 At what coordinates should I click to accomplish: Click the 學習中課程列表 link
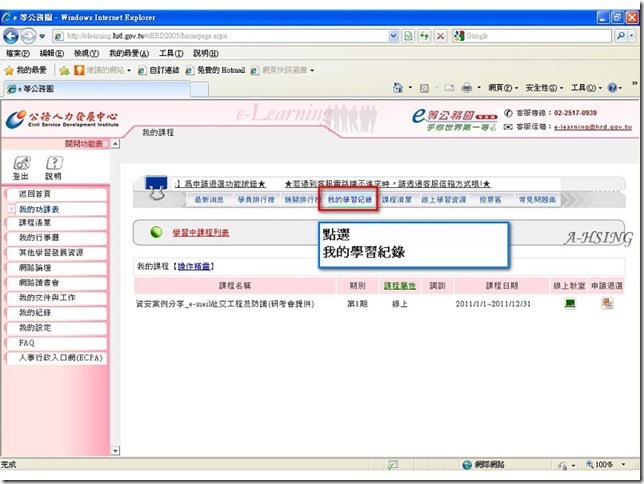(201, 233)
